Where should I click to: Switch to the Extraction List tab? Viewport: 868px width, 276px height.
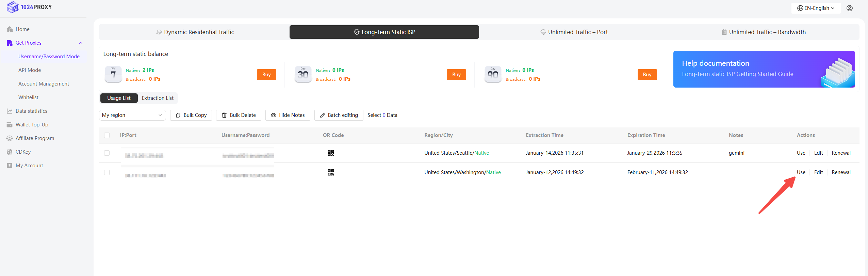pos(158,98)
